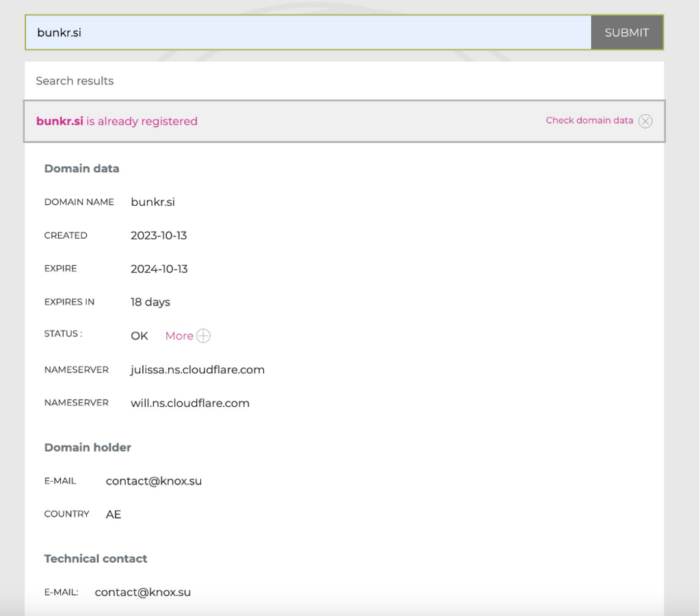Screen dimensions: 700x616
Task: Select the expire date 2024-10-13
Action: pyautogui.click(x=159, y=269)
